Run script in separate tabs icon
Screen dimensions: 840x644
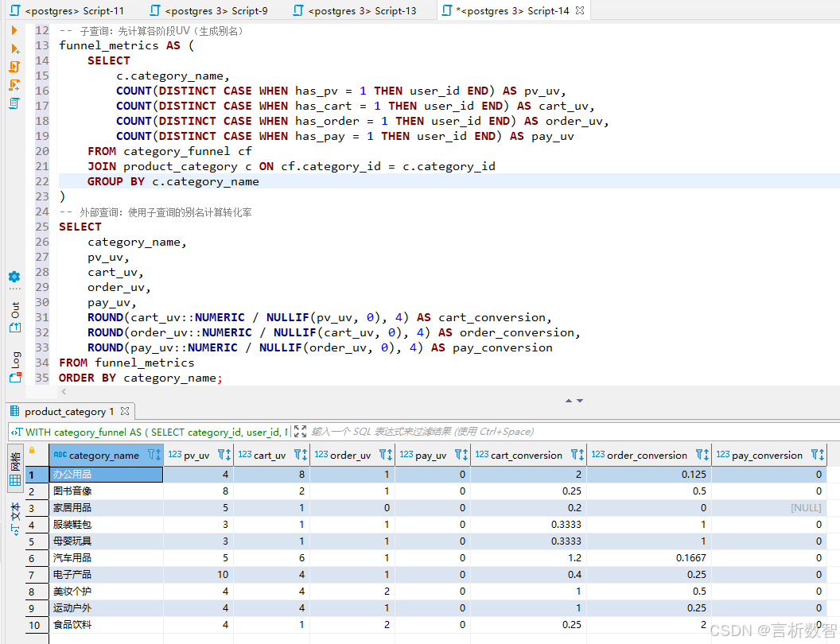tap(14, 85)
